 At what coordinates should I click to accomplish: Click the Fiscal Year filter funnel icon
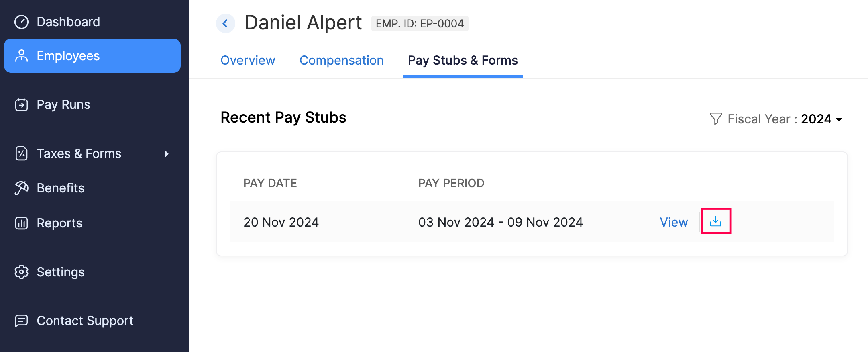(x=715, y=119)
